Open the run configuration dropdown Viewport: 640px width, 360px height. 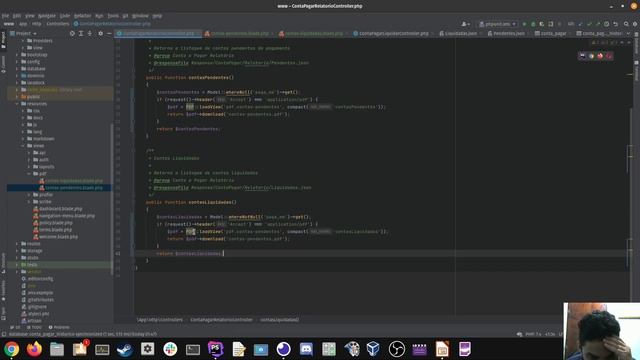pyautogui.click(x=497, y=24)
